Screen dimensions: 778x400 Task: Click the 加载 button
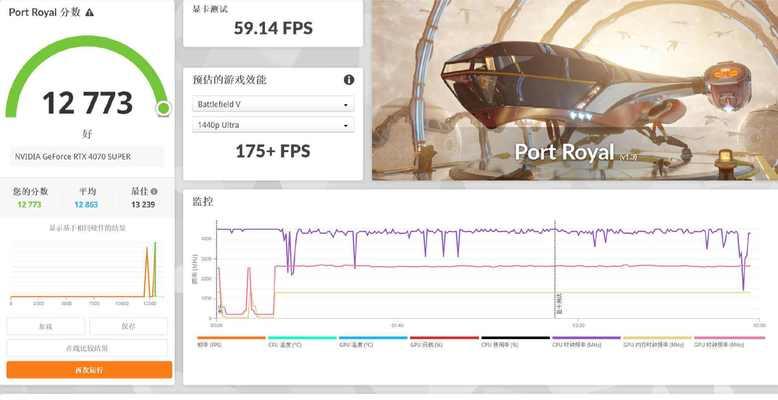(46, 326)
